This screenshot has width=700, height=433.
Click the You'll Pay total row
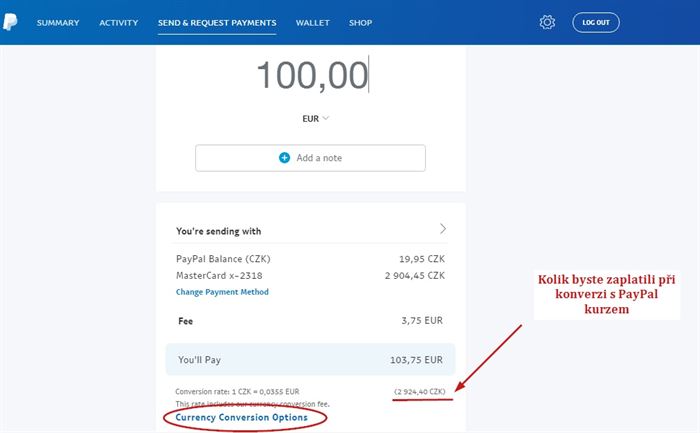coord(310,360)
